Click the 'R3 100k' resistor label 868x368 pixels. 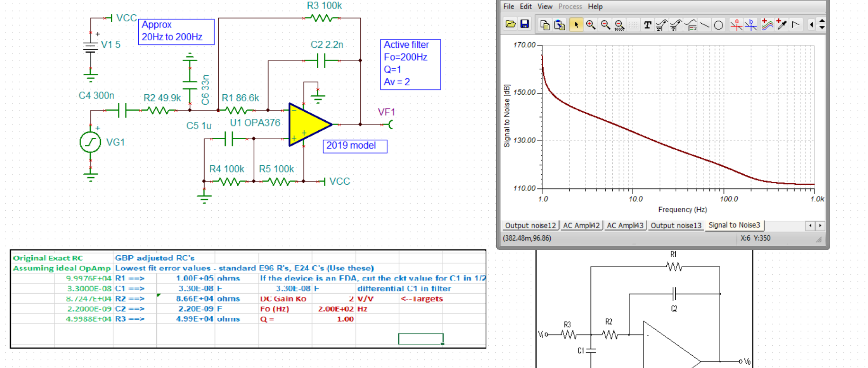point(324,6)
